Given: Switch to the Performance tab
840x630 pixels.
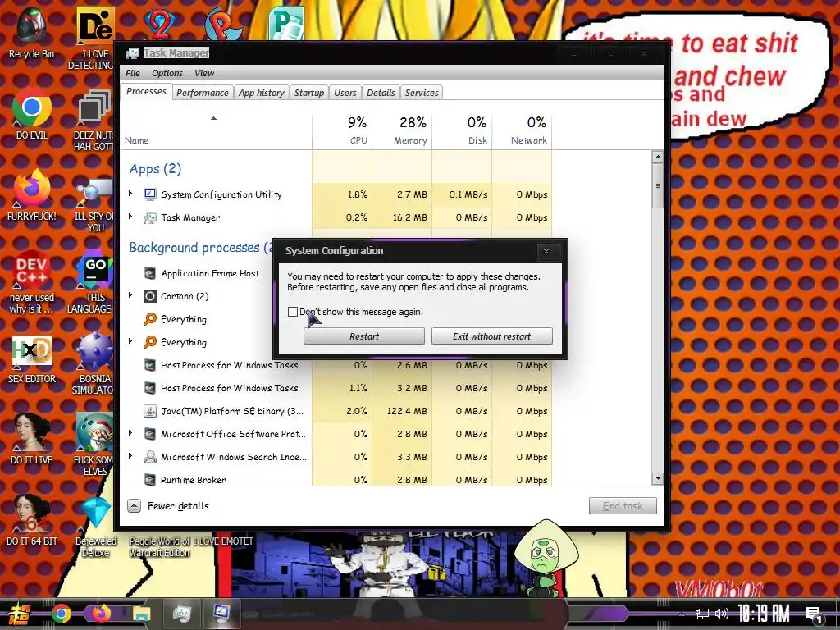Looking at the screenshot, I should click(203, 93).
